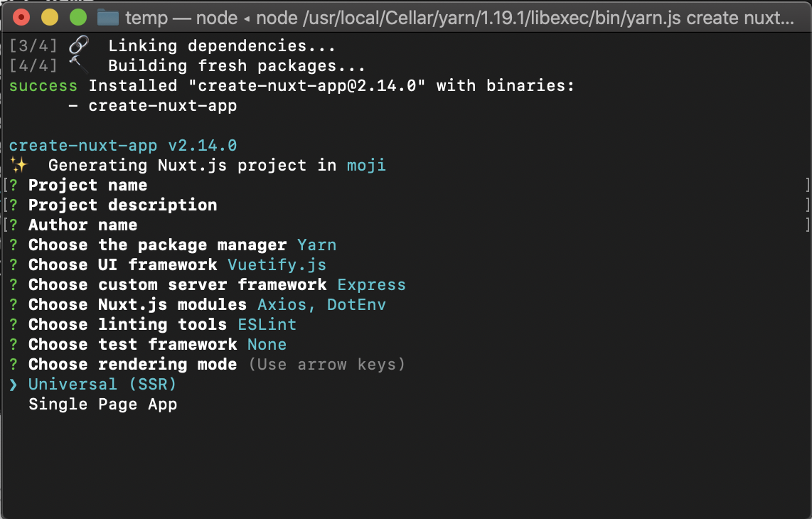Click the ❯ selector arrow beside Universal (SSR)
This screenshot has width=812, height=519.
(x=14, y=384)
